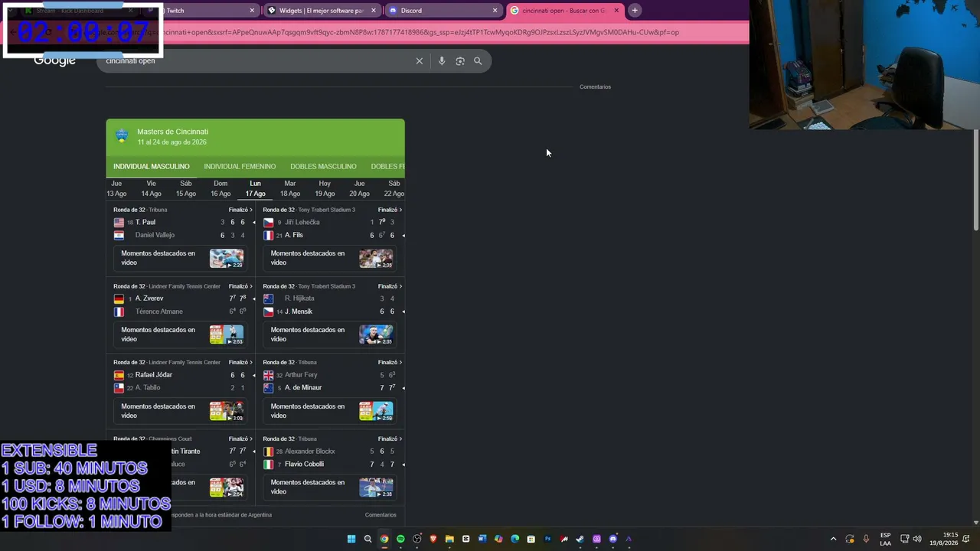Open Discord app from the taskbar
980x551 pixels.
pos(612,539)
